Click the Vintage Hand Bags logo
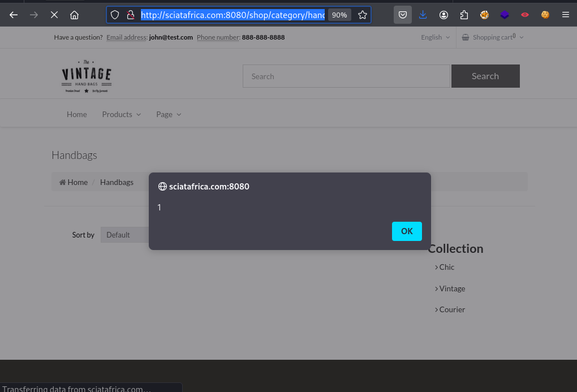 87,76
